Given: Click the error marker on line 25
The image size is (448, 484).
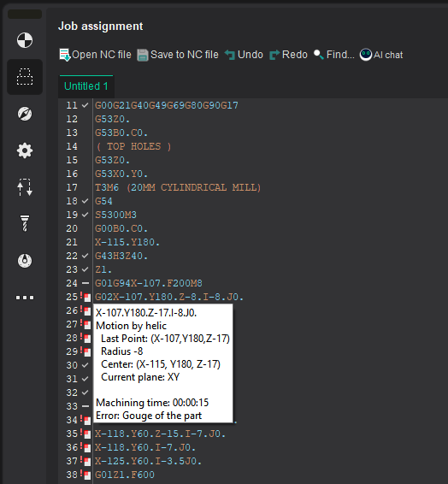Looking at the screenshot, I should (86, 297).
